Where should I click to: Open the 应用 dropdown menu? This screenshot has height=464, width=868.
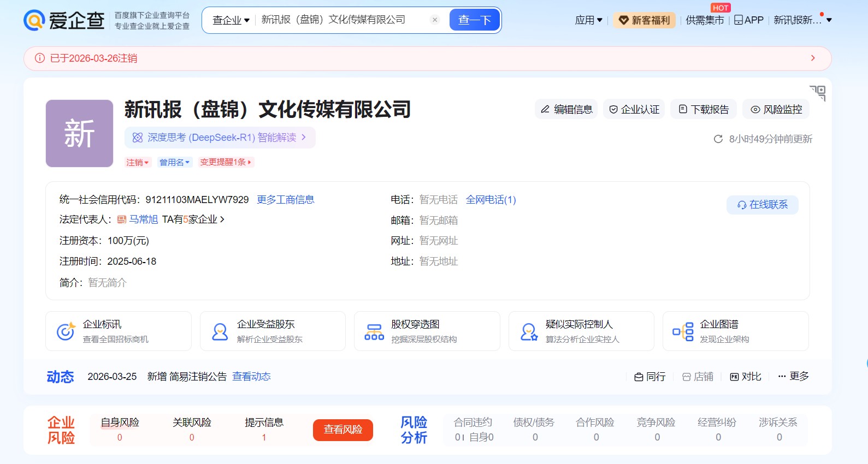(588, 20)
